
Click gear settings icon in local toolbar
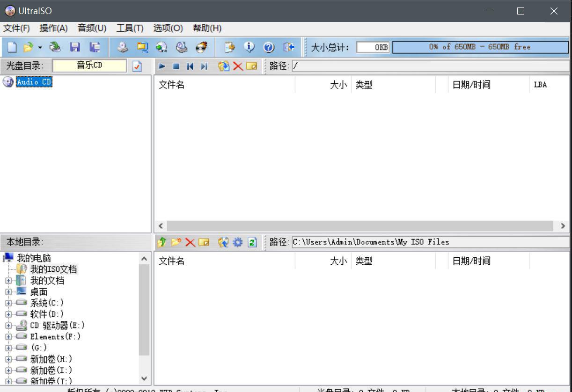pyautogui.click(x=238, y=242)
